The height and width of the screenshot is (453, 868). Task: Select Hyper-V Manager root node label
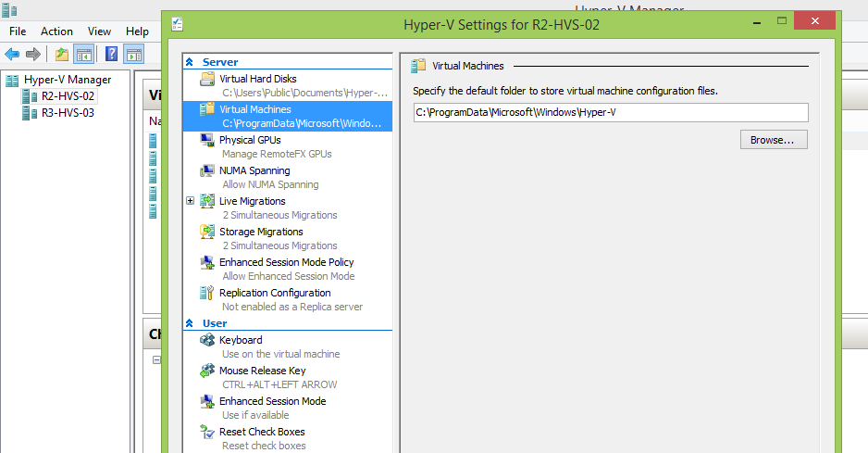coord(68,80)
